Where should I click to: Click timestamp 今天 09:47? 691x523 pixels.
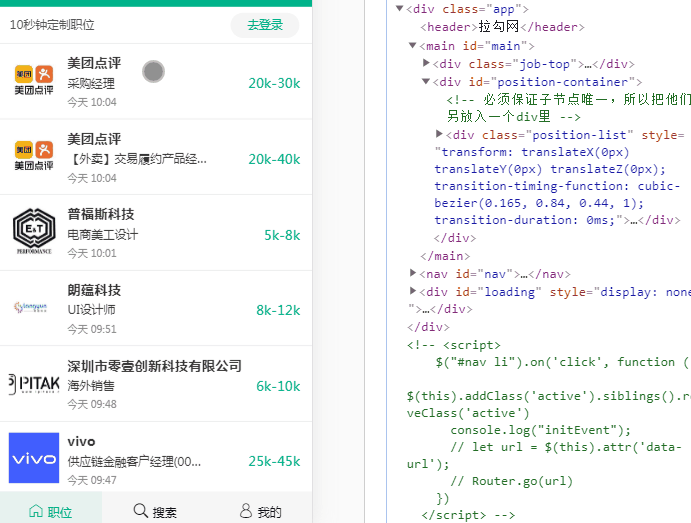[92, 480]
